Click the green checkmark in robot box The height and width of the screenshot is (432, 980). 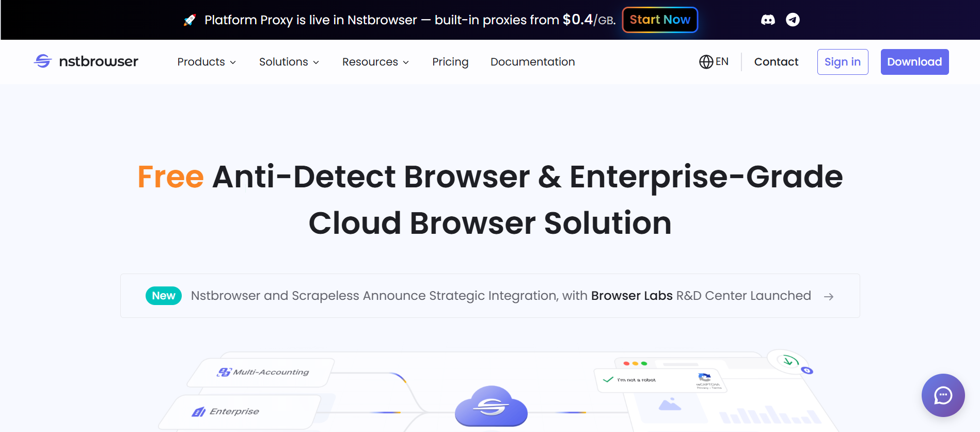(x=608, y=379)
